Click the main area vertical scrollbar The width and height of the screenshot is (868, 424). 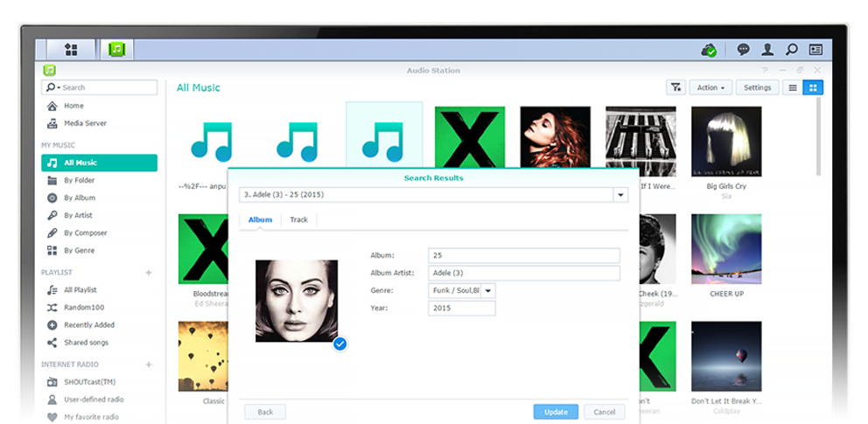(x=819, y=138)
